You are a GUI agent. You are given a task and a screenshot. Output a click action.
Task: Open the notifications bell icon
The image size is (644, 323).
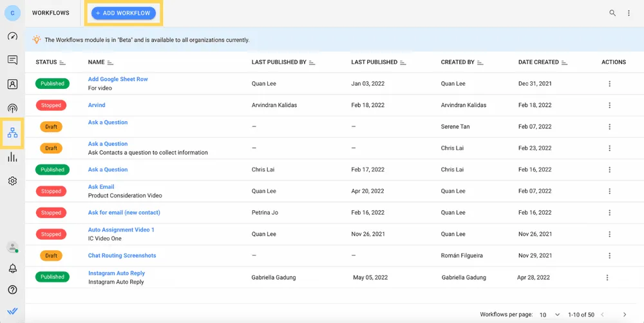point(12,268)
